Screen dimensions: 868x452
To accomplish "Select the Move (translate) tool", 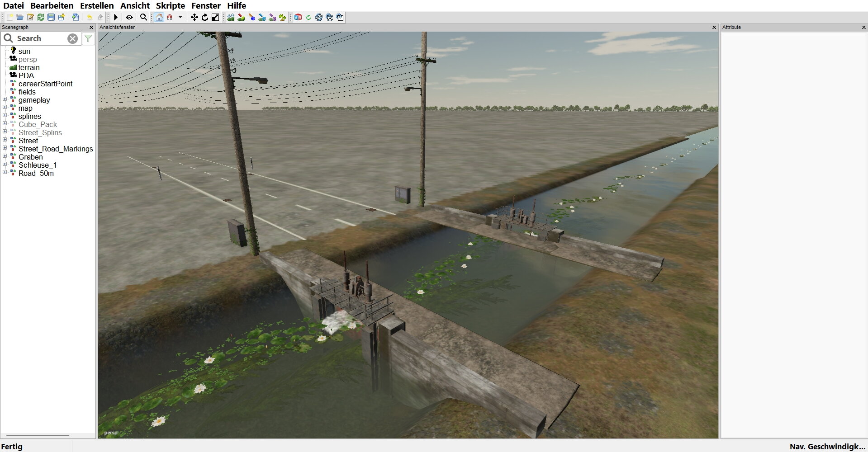I will tap(194, 17).
